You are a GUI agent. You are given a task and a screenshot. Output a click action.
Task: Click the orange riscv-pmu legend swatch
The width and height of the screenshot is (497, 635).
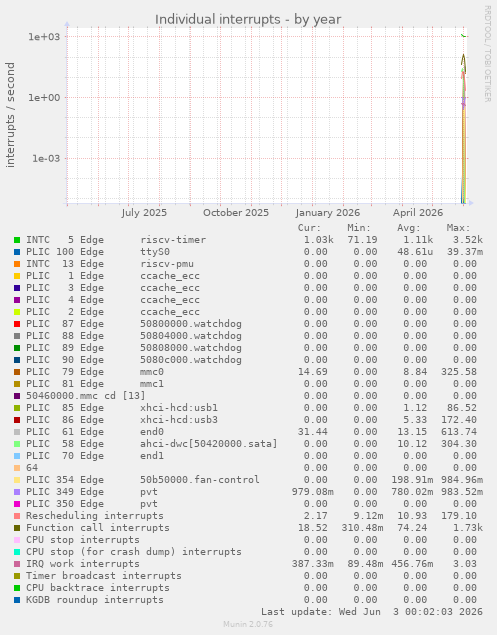point(17,264)
